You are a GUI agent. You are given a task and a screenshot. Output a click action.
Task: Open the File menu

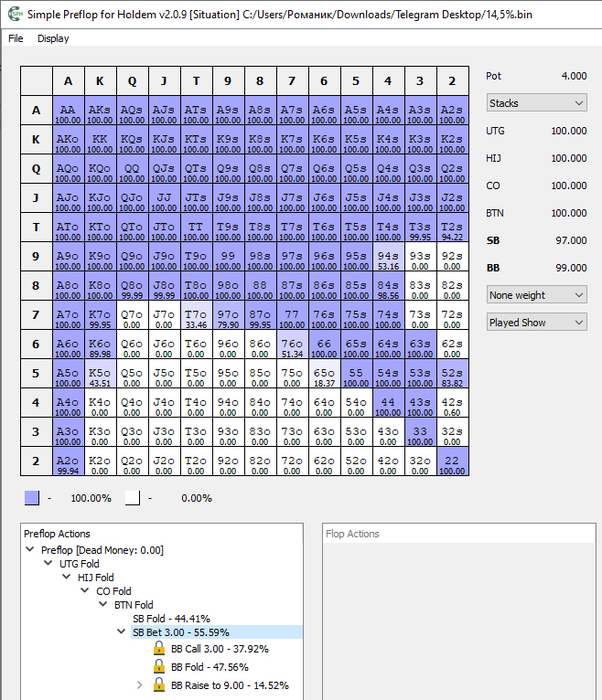pyautogui.click(x=15, y=38)
